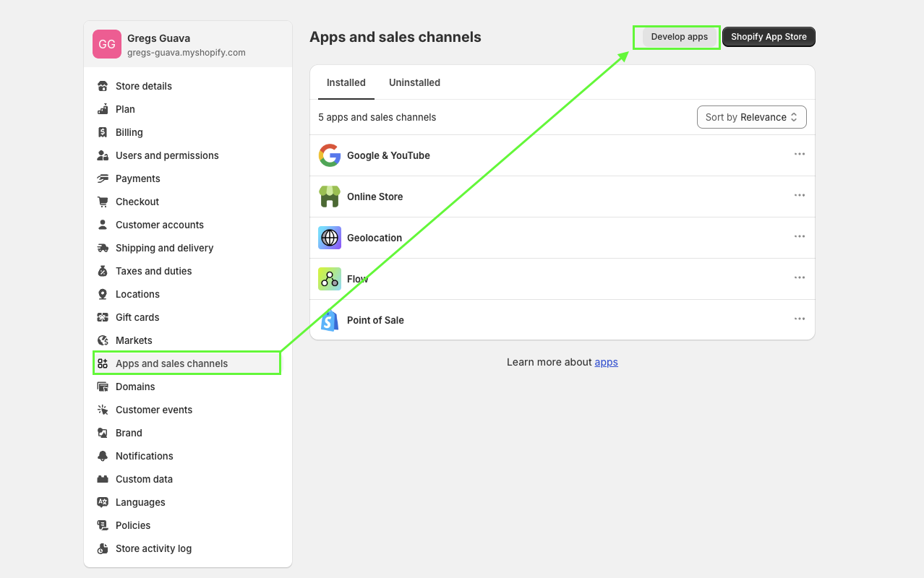Go to Users and permissions settings
The height and width of the screenshot is (578, 924).
point(188,155)
